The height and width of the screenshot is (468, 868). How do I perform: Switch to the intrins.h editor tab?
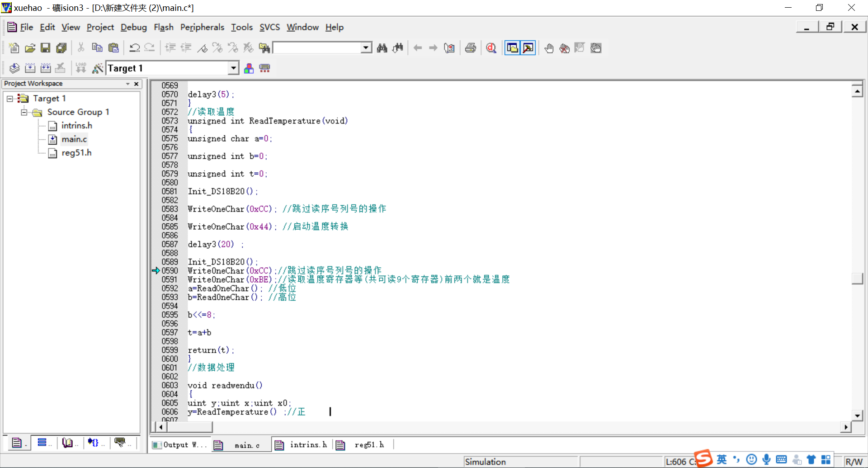tap(302, 445)
